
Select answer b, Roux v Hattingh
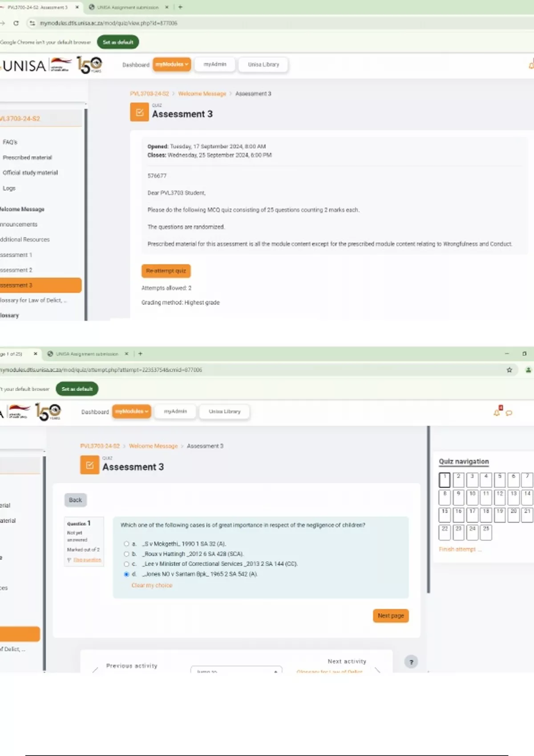[x=126, y=554]
